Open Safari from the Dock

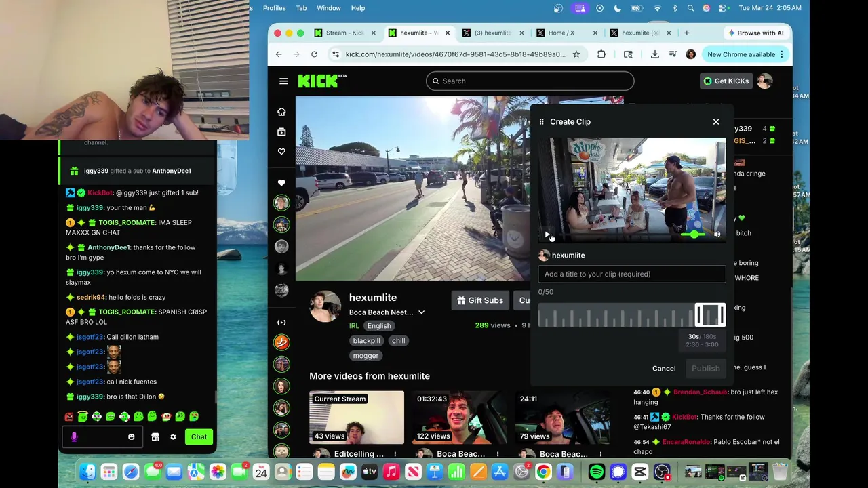(131, 471)
